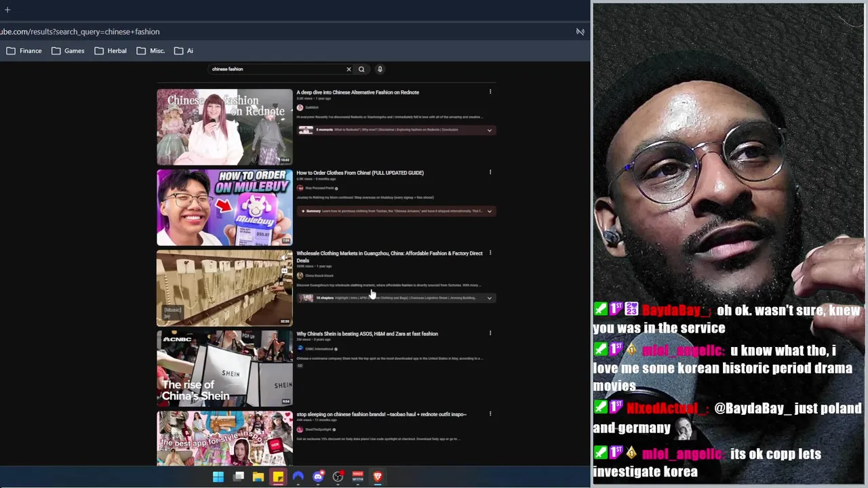Open more options for Rednote deep dive video
This screenshot has width=868, height=488.
[490, 91]
